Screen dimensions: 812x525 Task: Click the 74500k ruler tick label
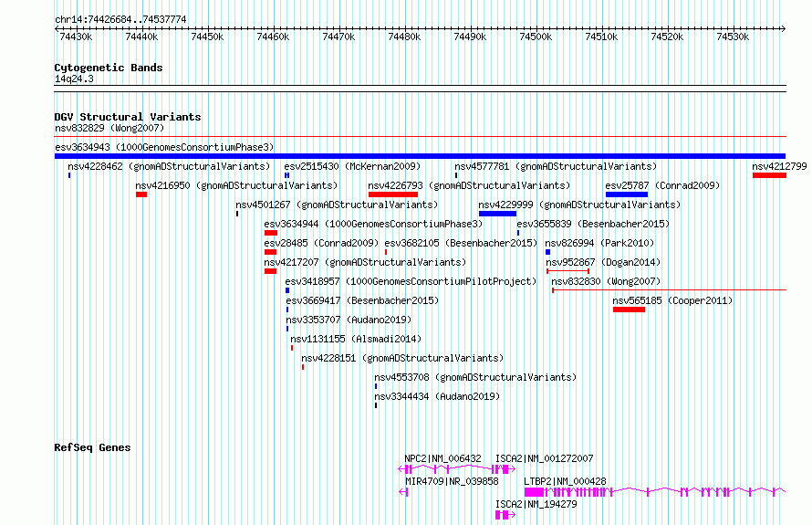536,37
